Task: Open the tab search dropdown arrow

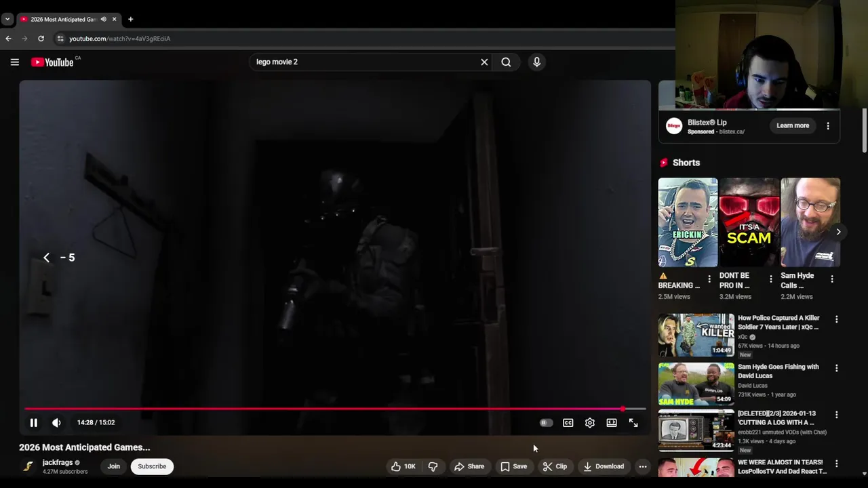Action: (7, 19)
